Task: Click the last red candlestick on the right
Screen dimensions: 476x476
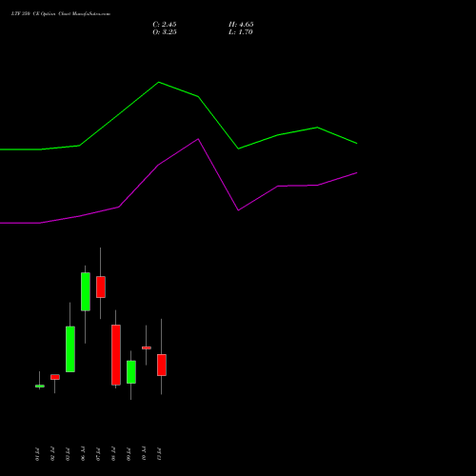Action: [x=162, y=365]
